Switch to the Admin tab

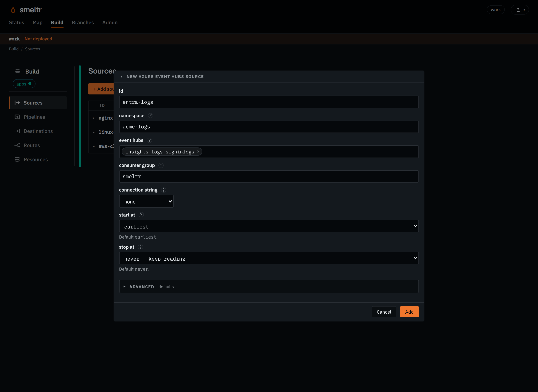(x=110, y=23)
